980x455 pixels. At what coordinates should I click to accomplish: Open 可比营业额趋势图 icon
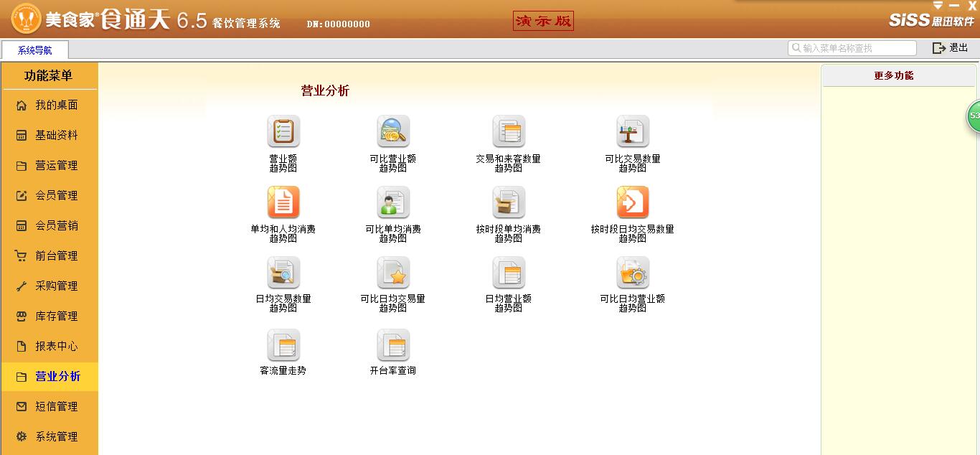(x=393, y=132)
